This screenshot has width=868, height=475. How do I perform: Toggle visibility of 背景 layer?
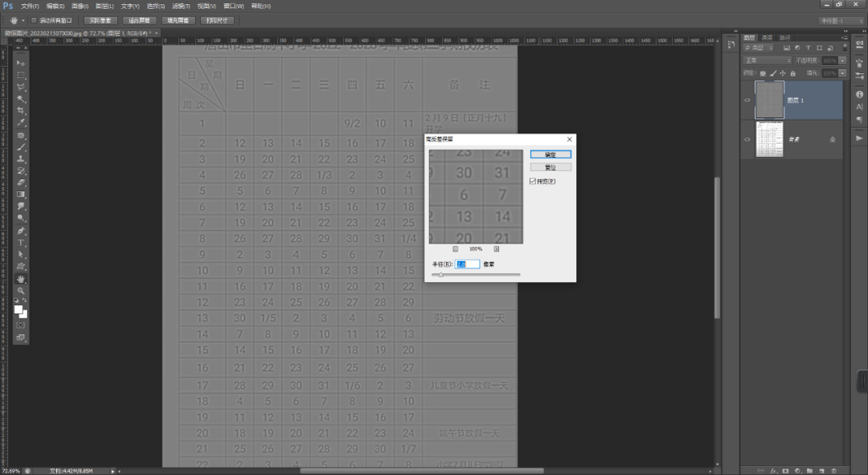747,139
